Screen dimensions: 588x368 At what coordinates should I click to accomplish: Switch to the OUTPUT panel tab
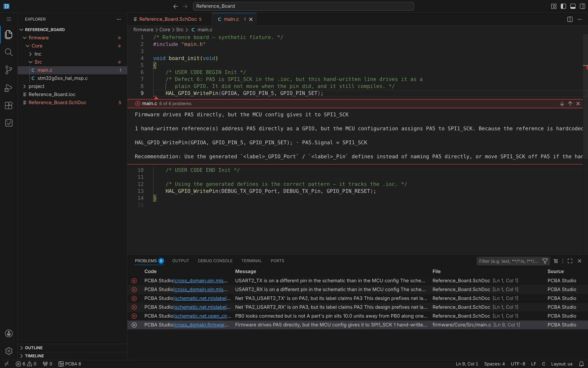pos(180,261)
